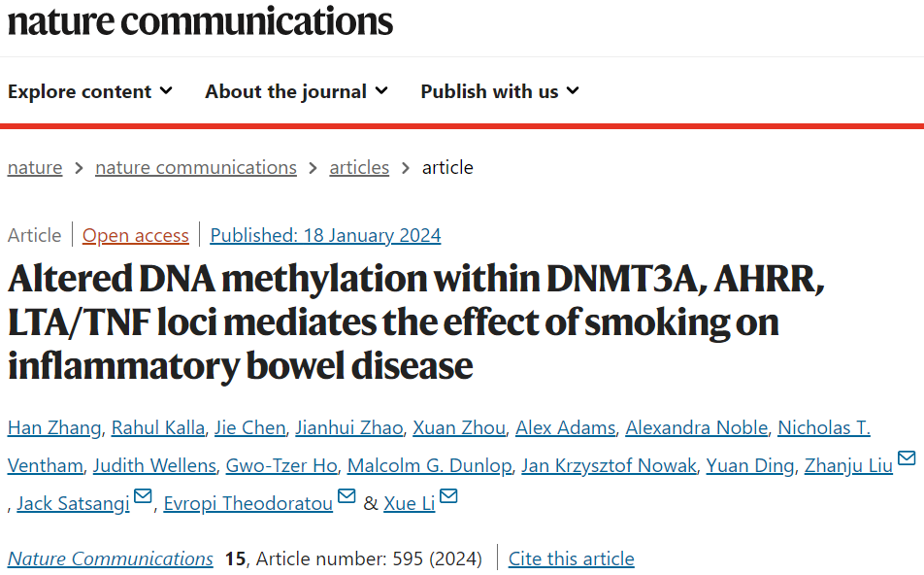Click author Malcolm G. Dunlop
Image resolution: width=924 pixels, height=575 pixels.
pyautogui.click(x=429, y=466)
